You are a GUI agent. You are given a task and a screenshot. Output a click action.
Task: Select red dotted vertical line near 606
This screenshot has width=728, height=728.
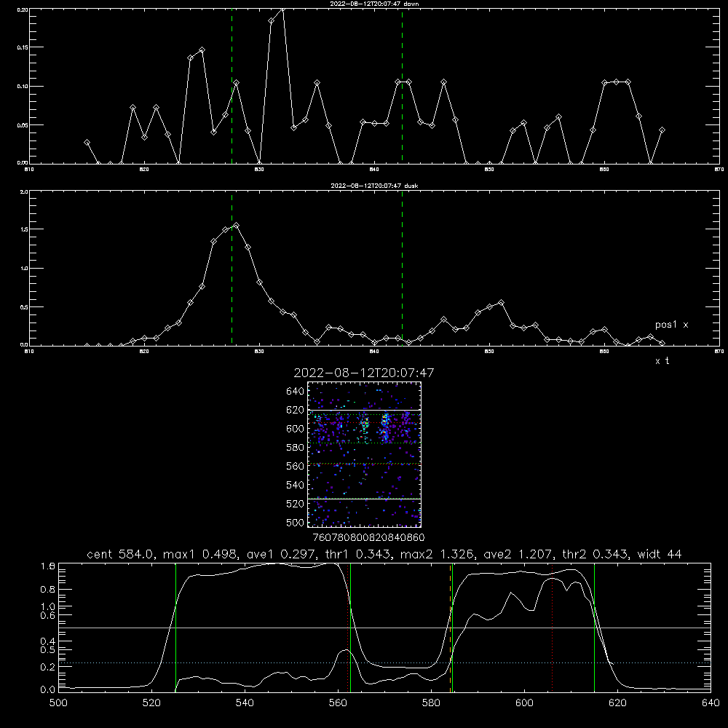click(x=552, y=628)
